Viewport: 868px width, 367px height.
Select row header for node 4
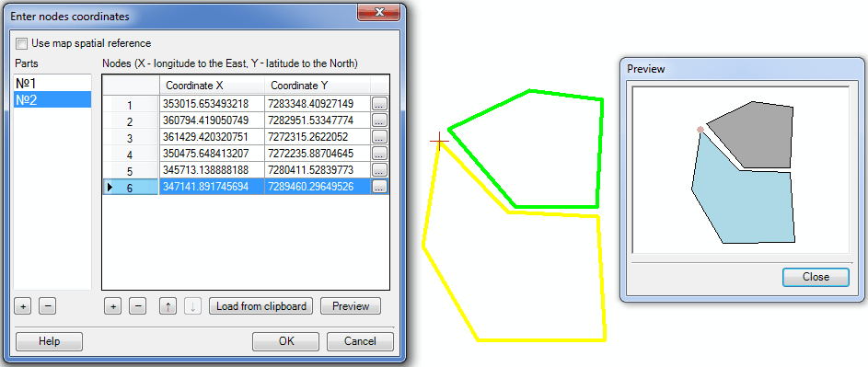131,154
